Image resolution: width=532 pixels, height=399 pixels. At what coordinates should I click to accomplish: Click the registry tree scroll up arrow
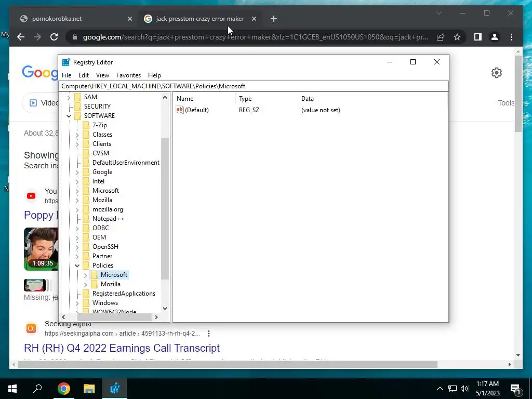coord(165,97)
